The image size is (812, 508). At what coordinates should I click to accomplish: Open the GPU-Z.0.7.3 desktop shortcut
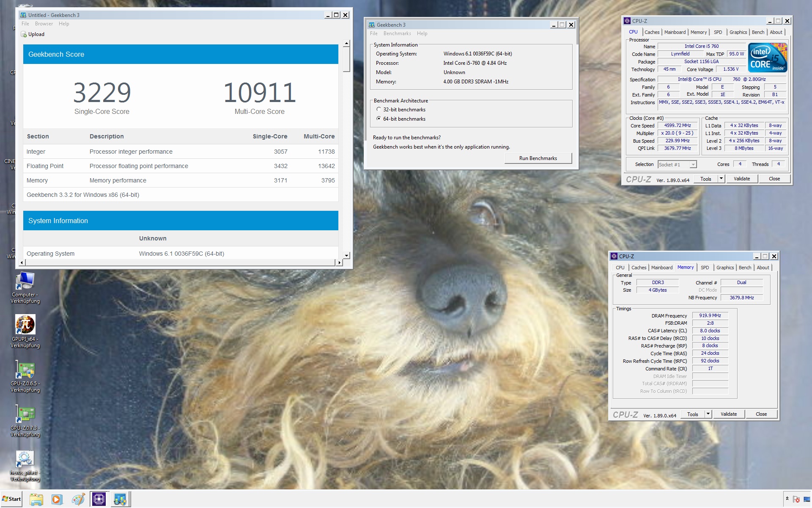25,420
